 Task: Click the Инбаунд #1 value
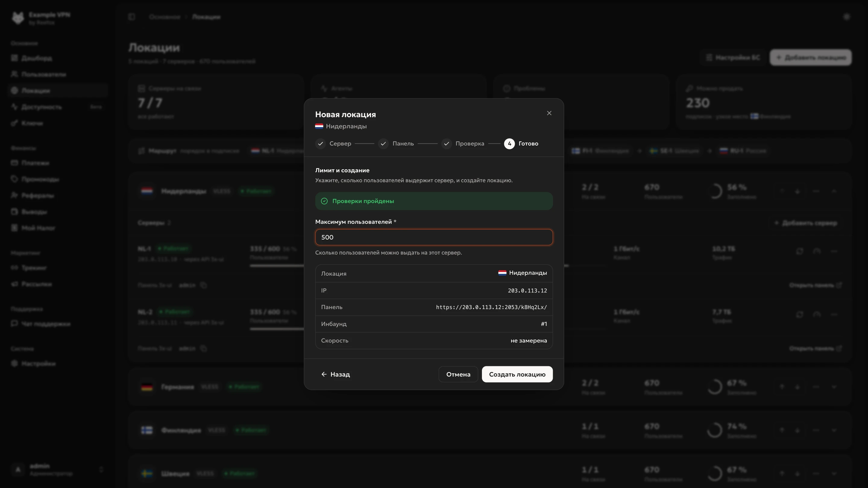point(544,324)
